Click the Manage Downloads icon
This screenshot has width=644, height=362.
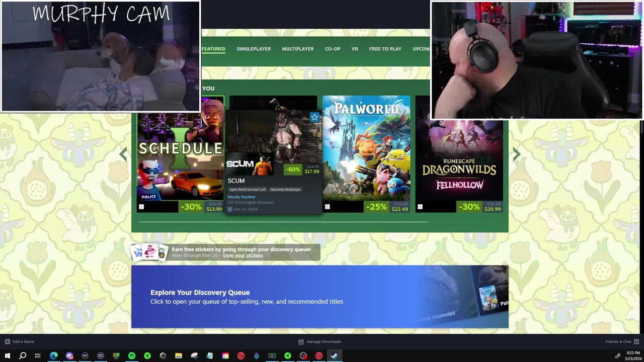click(x=301, y=341)
